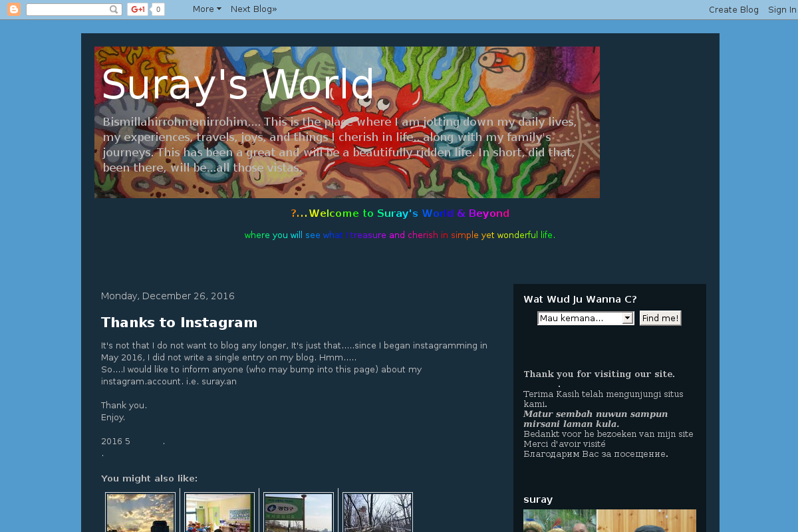Go to Next Blog
This screenshot has height=532, width=798.
tap(253, 9)
